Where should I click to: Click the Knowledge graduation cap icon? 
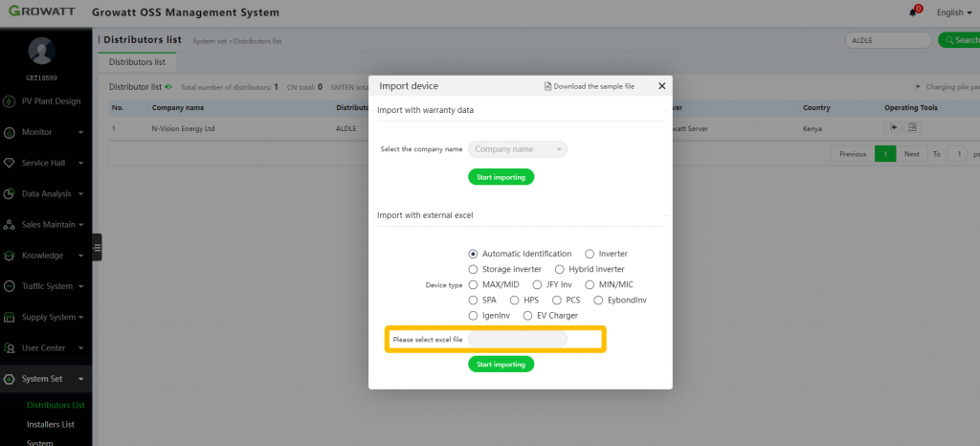click(10, 256)
